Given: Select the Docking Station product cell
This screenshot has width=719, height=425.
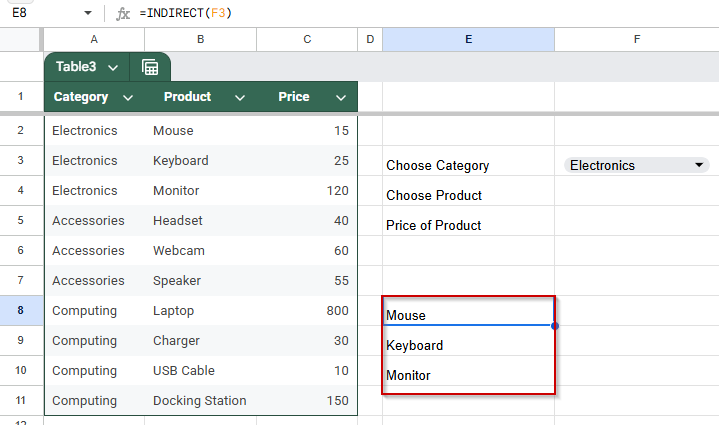Looking at the screenshot, I should click(x=200, y=401).
